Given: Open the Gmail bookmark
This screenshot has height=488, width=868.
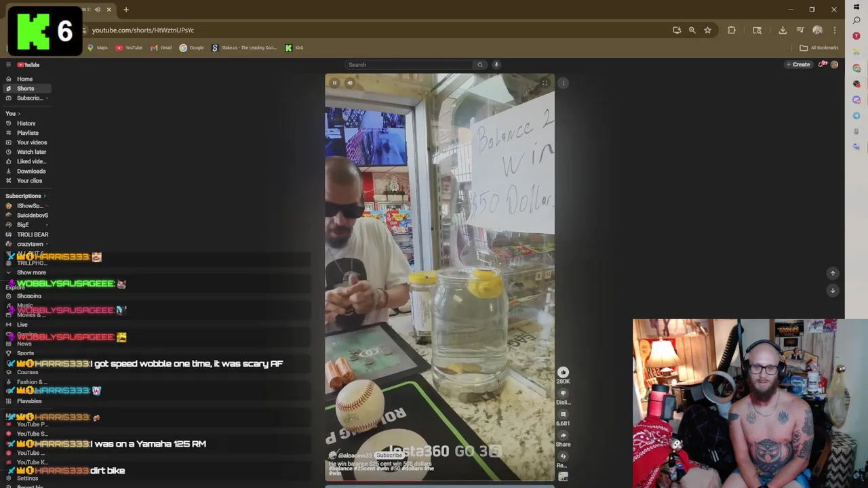Looking at the screenshot, I should tap(161, 48).
